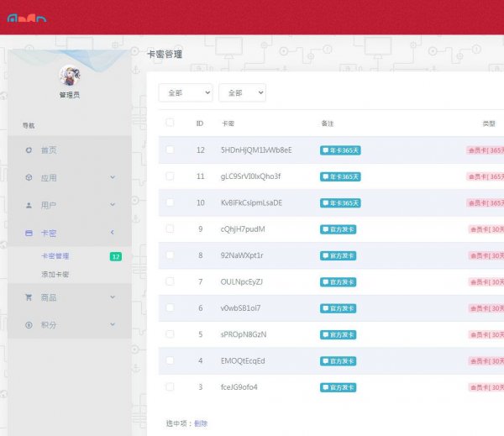Check the box for row ID 6
This screenshot has height=436, width=504.
click(x=170, y=307)
